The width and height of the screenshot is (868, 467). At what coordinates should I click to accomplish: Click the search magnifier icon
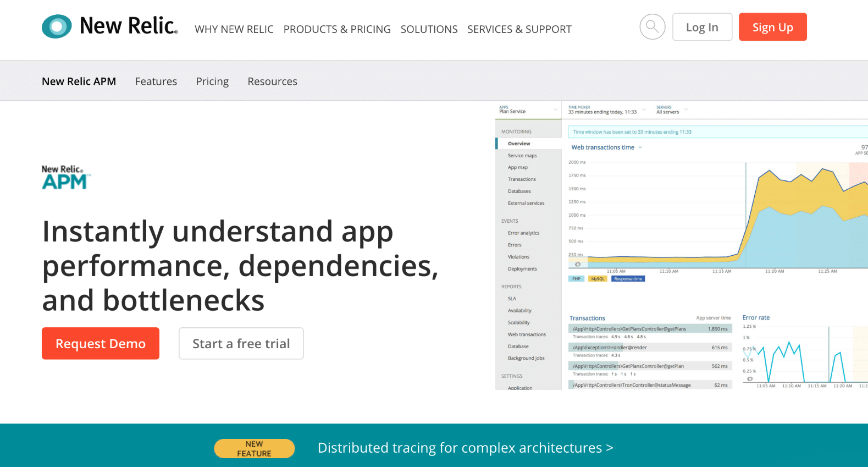click(652, 27)
